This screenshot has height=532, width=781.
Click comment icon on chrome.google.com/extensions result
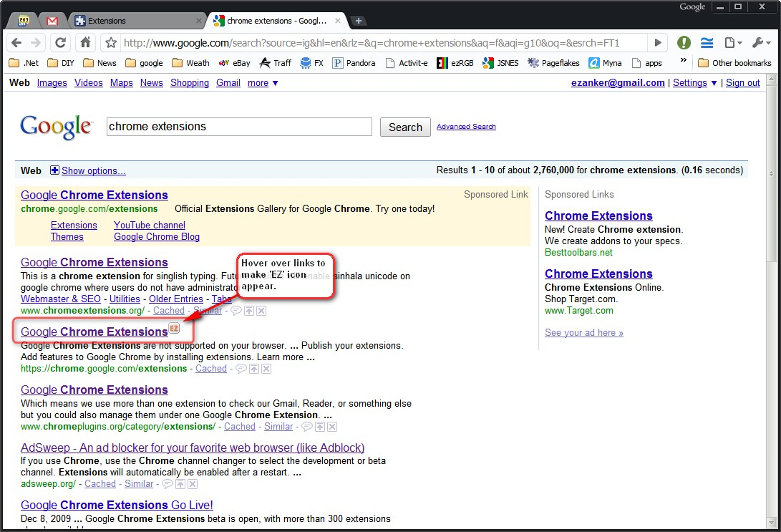coord(241,369)
